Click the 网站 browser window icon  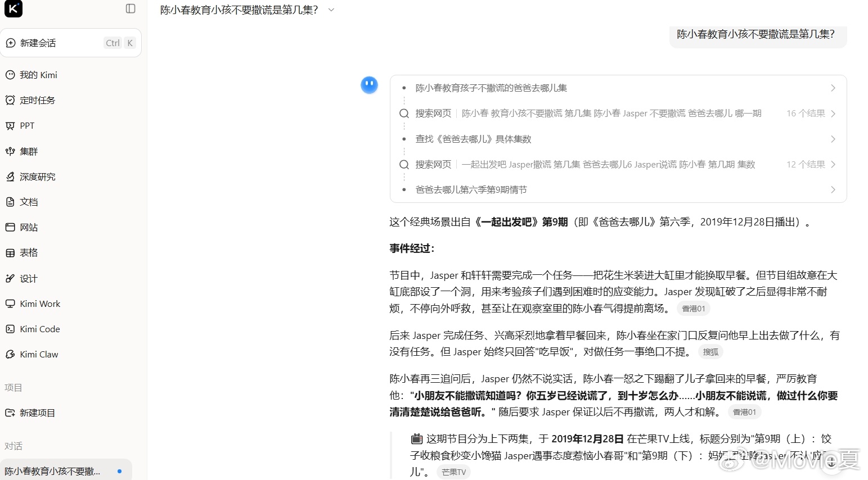click(10, 227)
